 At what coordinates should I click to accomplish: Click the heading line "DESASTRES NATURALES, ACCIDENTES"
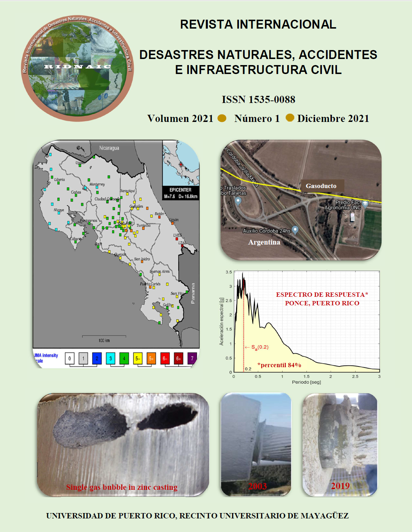coord(258,55)
